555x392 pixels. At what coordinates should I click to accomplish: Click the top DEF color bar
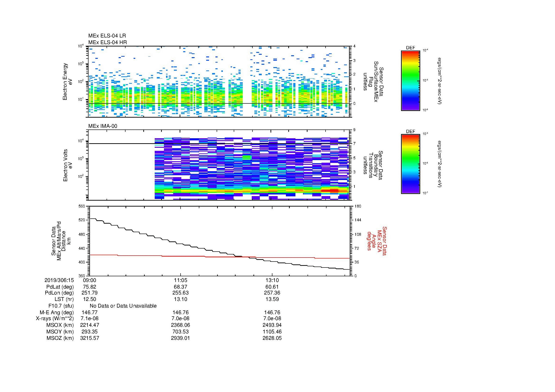[x=410, y=80]
